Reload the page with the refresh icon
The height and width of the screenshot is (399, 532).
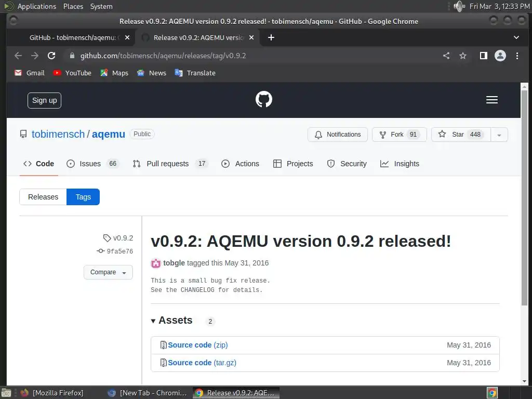click(51, 56)
